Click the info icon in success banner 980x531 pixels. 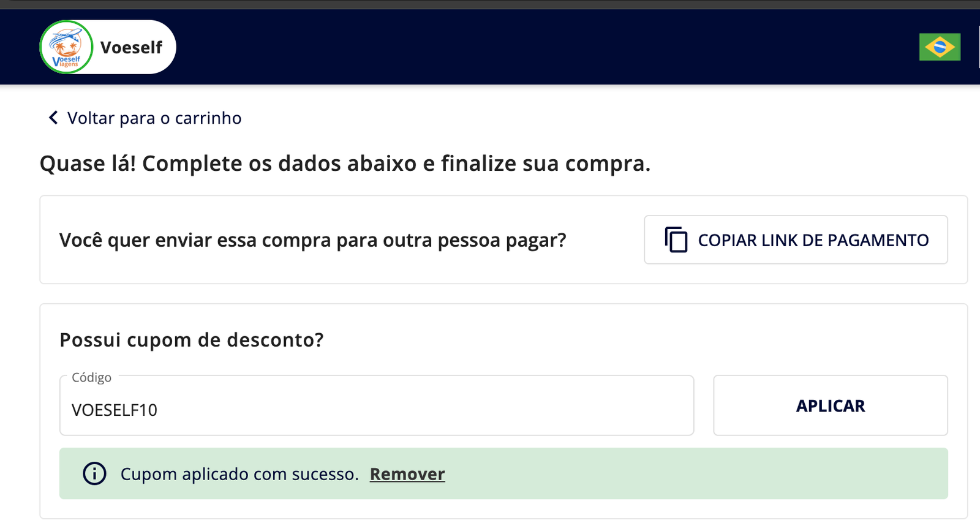[x=94, y=473]
